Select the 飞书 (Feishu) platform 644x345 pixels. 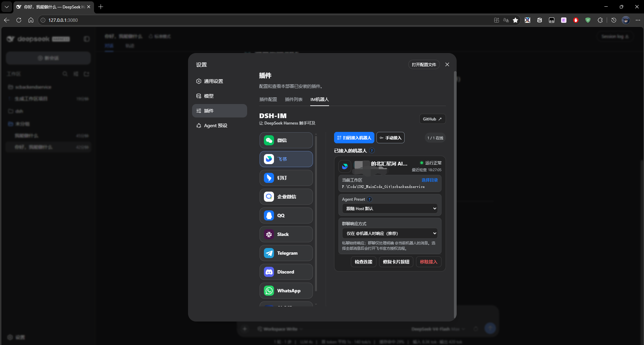click(286, 159)
